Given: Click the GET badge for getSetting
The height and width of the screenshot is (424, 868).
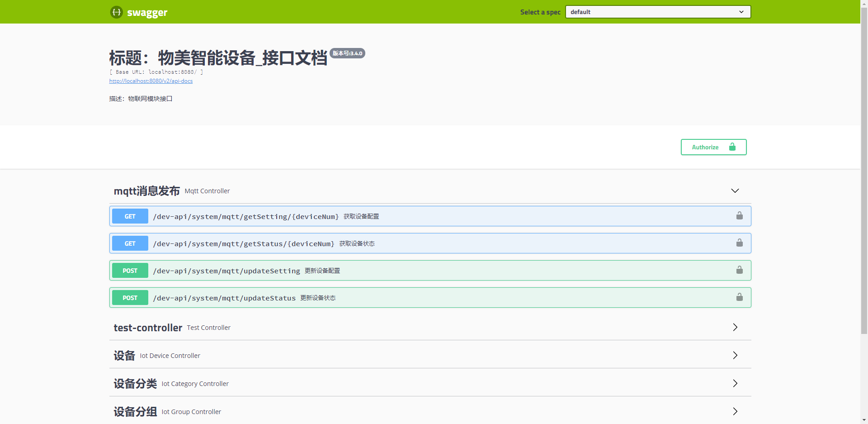Looking at the screenshot, I should point(130,216).
